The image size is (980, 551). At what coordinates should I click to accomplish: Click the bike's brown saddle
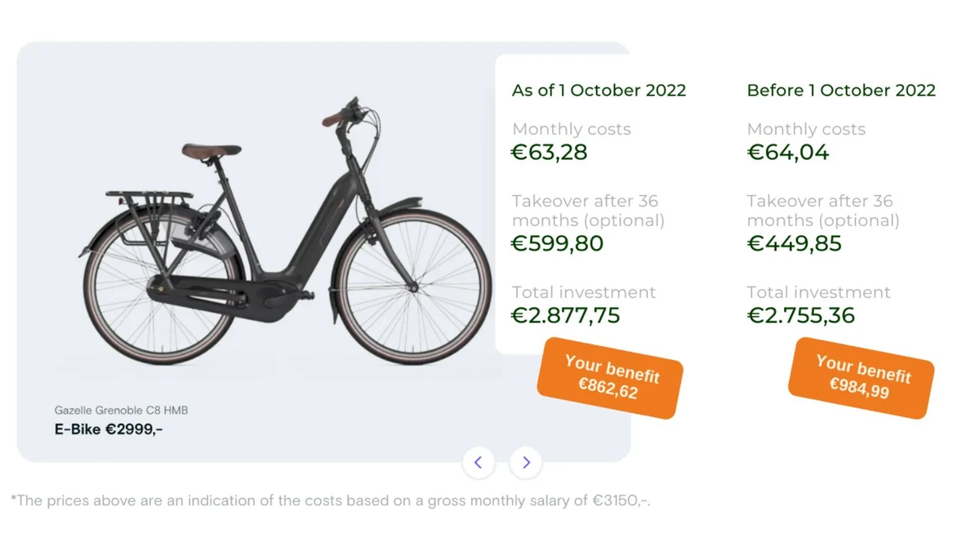(x=211, y=151)
